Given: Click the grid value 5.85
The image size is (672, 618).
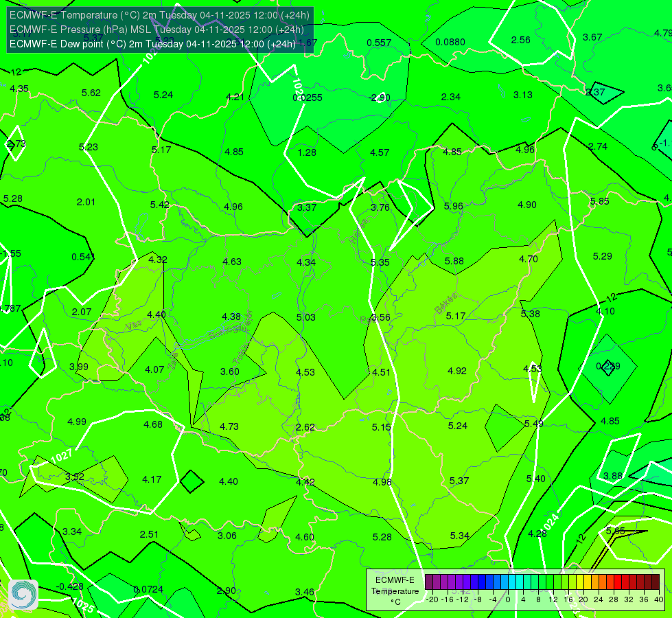Looking at the screenshot, I should coord(599,201).
